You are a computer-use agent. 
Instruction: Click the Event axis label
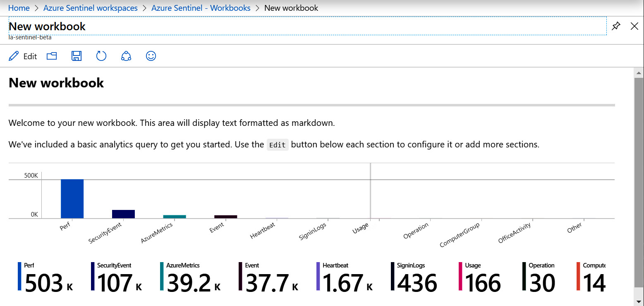point(217,227)
